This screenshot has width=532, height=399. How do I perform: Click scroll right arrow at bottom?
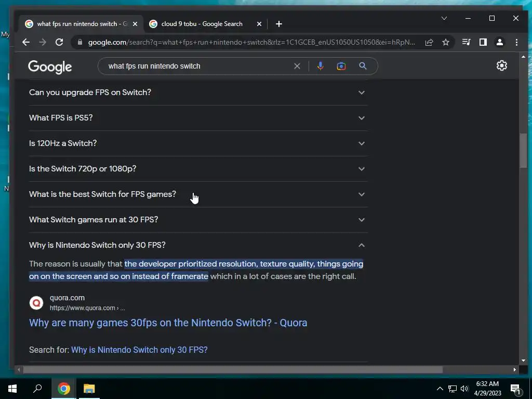coord(515,369)
